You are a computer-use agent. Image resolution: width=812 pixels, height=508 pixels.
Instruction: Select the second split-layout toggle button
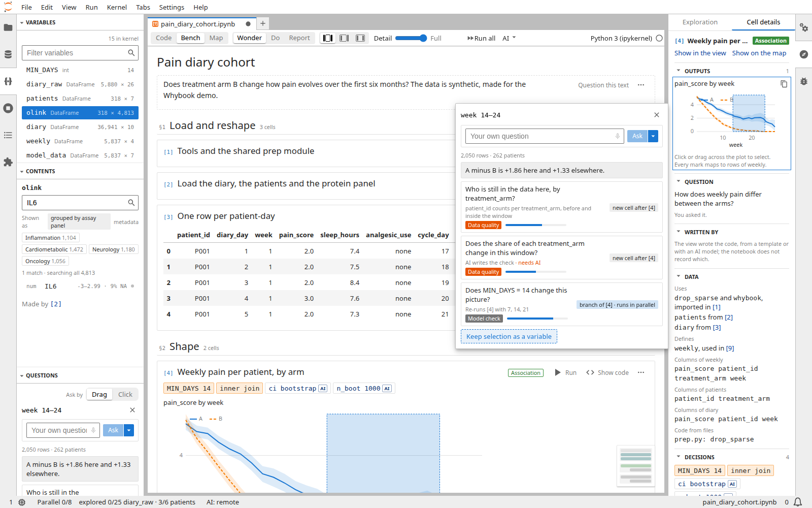[344, 38]
